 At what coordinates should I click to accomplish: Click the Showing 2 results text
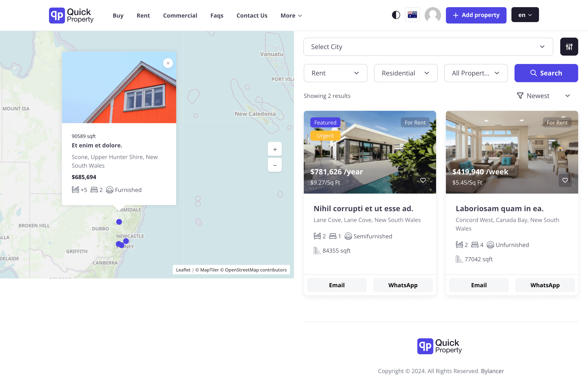327,96
